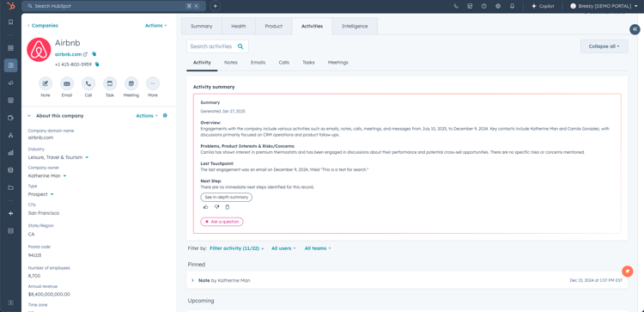The image size is (644, 312).
Task: Give the summary a thumbs up
Action: pos(206,207)
